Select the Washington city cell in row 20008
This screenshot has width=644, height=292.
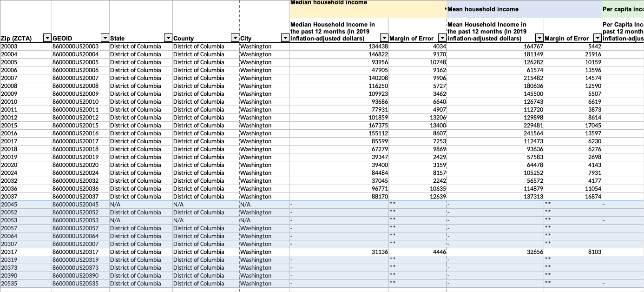click(x=264, y=86)
